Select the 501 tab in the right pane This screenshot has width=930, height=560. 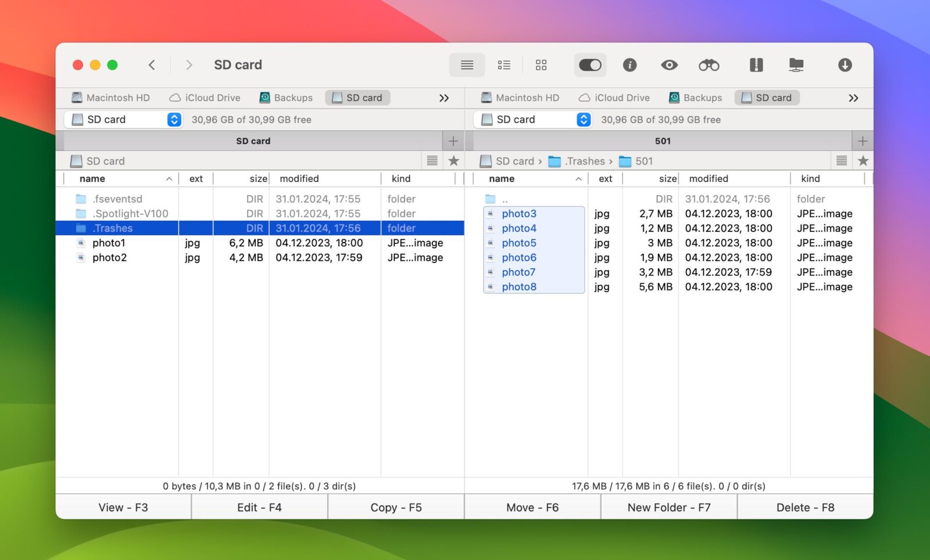click(662, 141)
